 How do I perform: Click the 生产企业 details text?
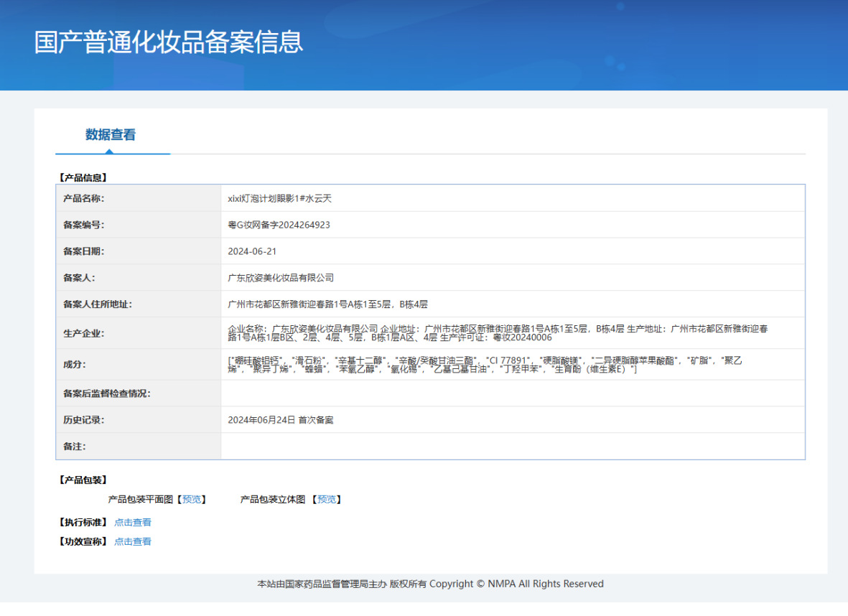(x=497, y=333)
